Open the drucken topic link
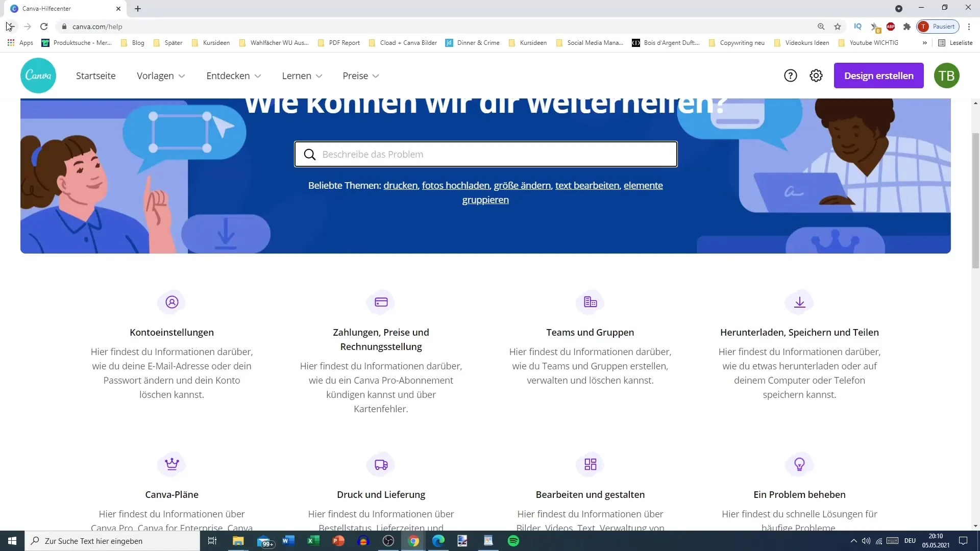Screen dimensions: 980x551 [x=401, y=185]
